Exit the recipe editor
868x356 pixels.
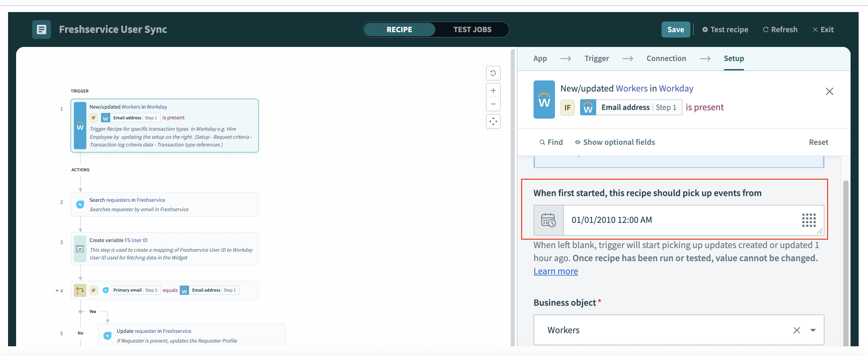823,29
